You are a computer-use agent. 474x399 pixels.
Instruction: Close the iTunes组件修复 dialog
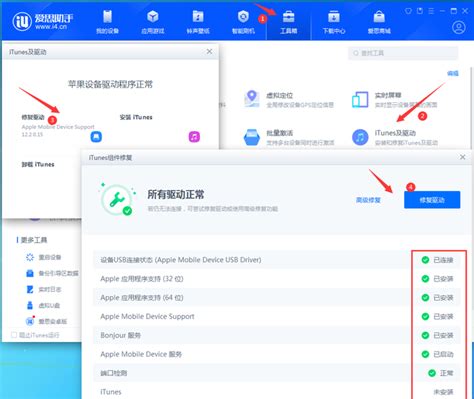(x=462, y=157)
